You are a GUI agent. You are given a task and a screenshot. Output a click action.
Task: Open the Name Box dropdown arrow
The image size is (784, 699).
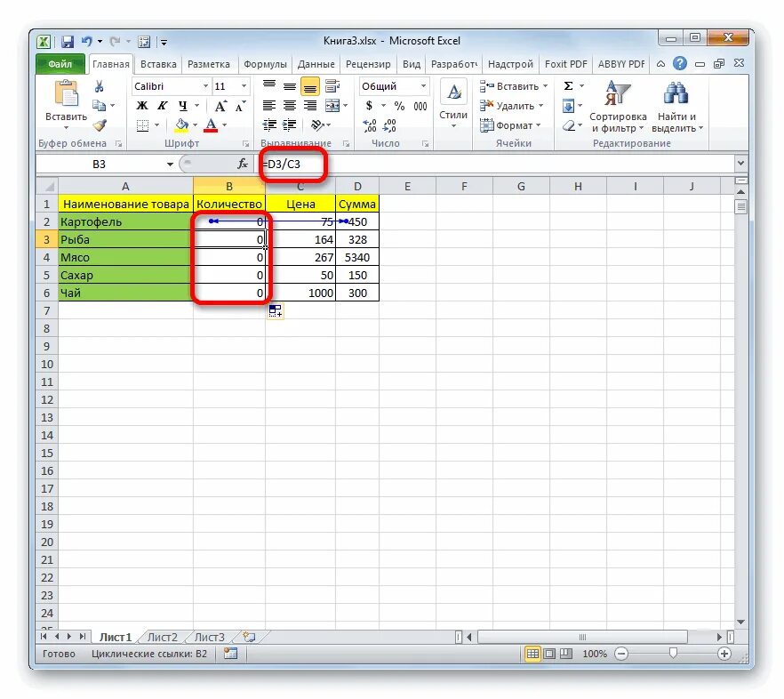click(x=170, y=165)
